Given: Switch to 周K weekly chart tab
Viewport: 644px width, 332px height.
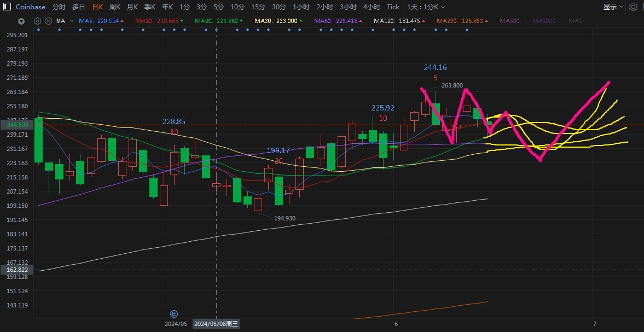Looking at the screenshot, I should tap(115, 7).
